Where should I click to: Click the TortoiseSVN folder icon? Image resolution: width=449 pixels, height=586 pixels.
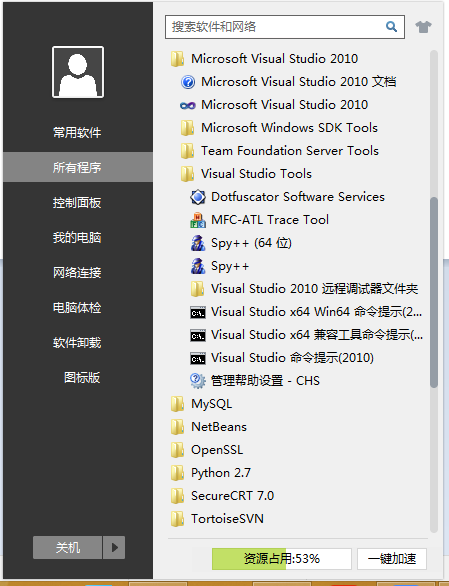[177, 519]
